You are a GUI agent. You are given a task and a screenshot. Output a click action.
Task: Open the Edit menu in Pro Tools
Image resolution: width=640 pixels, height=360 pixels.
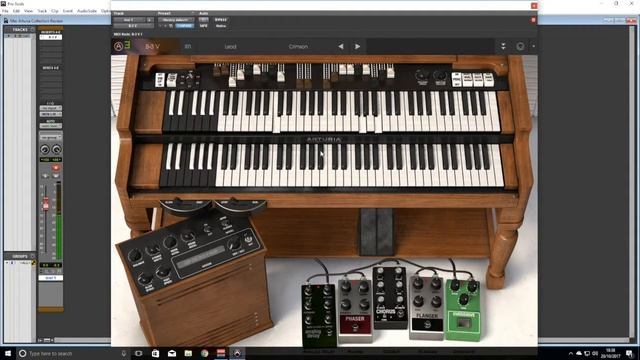pos(16,11)
